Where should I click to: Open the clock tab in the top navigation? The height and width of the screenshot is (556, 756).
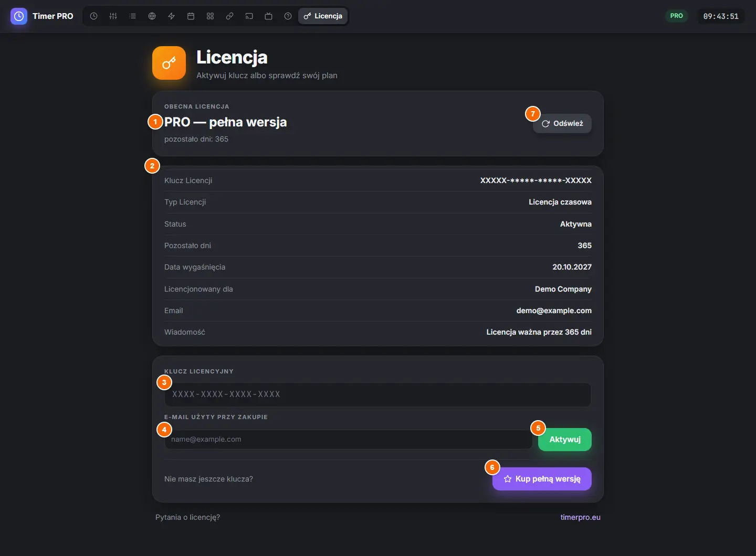click(93, 16)
